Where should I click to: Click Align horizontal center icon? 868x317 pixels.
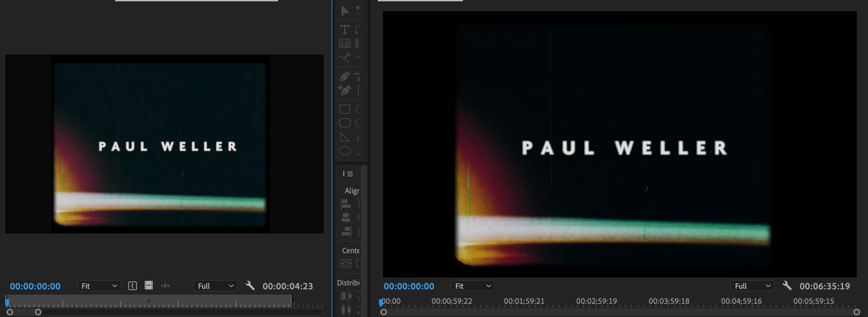346,218
